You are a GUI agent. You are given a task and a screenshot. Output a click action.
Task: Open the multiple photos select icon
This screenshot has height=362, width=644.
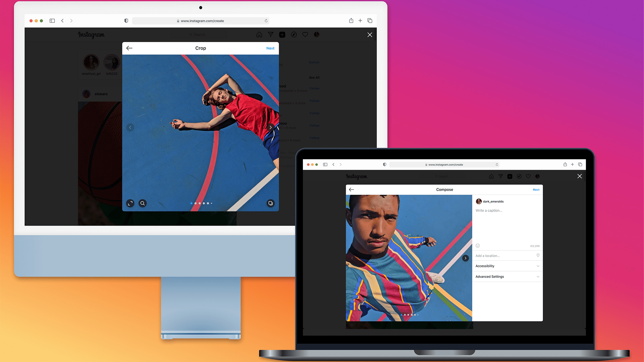(270, 203)
